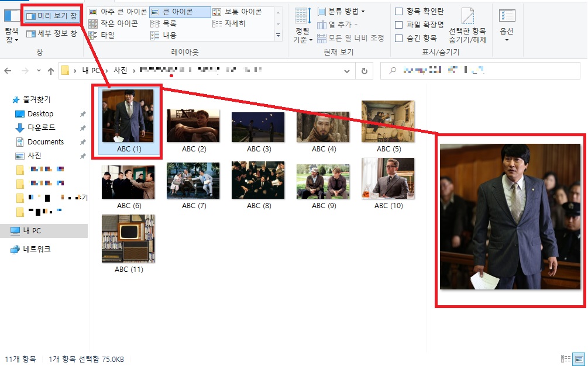Click 사진 in the address bar
The height and width of the screenshot is (366, 588).
tap(121, 70)
